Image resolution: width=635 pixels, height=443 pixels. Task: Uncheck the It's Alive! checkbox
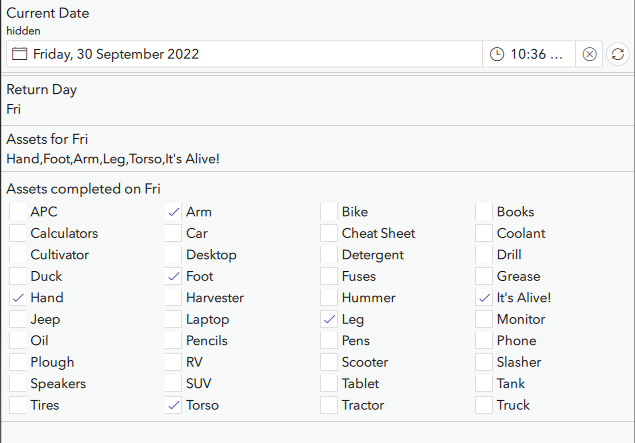[485, 298]
